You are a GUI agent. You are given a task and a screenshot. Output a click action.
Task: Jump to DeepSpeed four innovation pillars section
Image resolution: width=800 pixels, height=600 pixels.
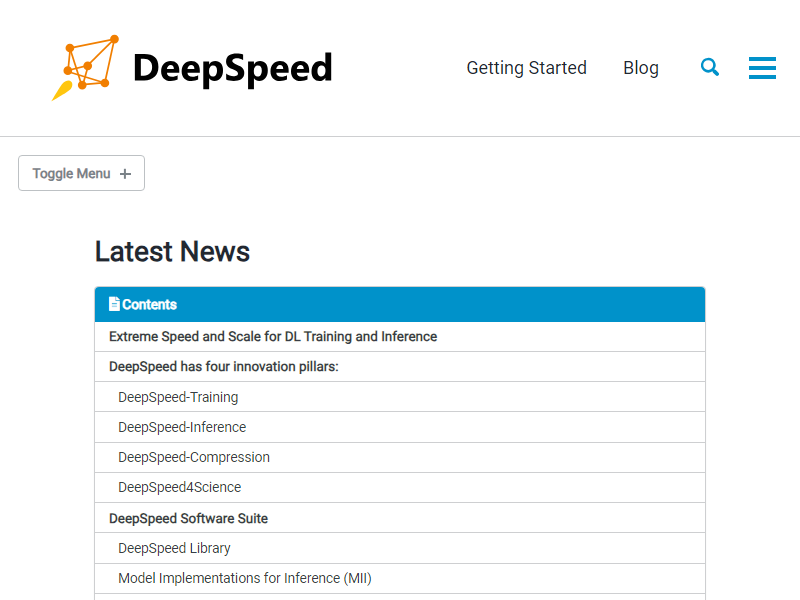click(x=400, y=367)
